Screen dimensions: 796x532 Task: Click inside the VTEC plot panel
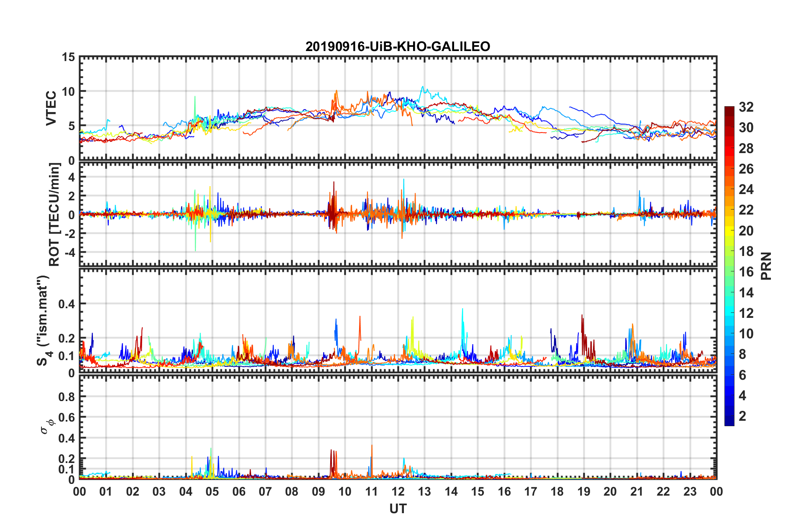[x=398, y=108]
